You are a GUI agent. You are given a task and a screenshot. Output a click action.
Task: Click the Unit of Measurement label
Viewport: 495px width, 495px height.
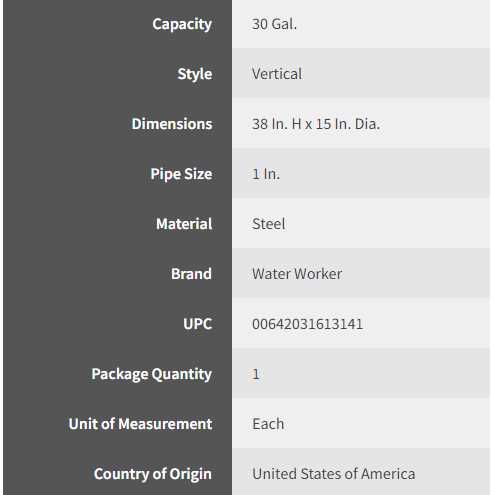coord(140,424)
